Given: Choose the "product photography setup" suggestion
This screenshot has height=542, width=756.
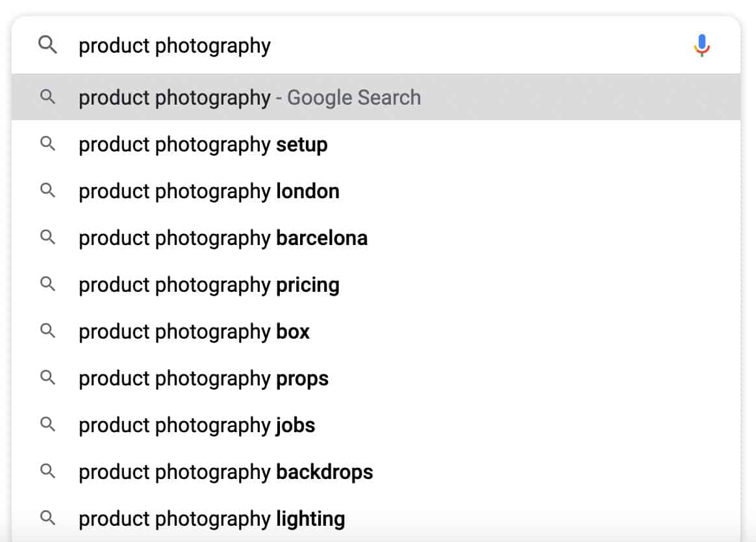Looking at the screenshot, I should tap(203, 144).
